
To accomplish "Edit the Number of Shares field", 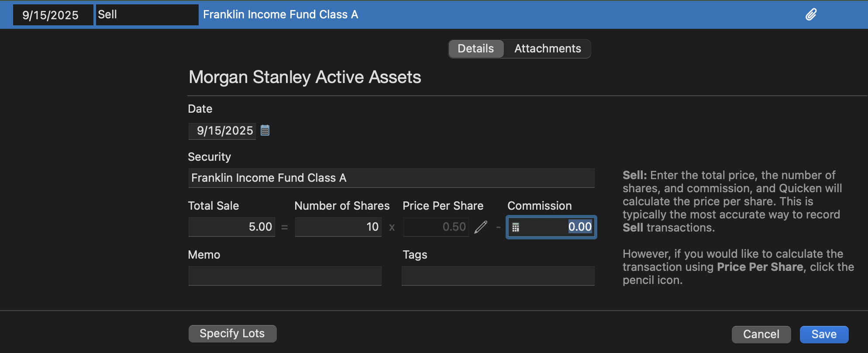I will 338,227.
